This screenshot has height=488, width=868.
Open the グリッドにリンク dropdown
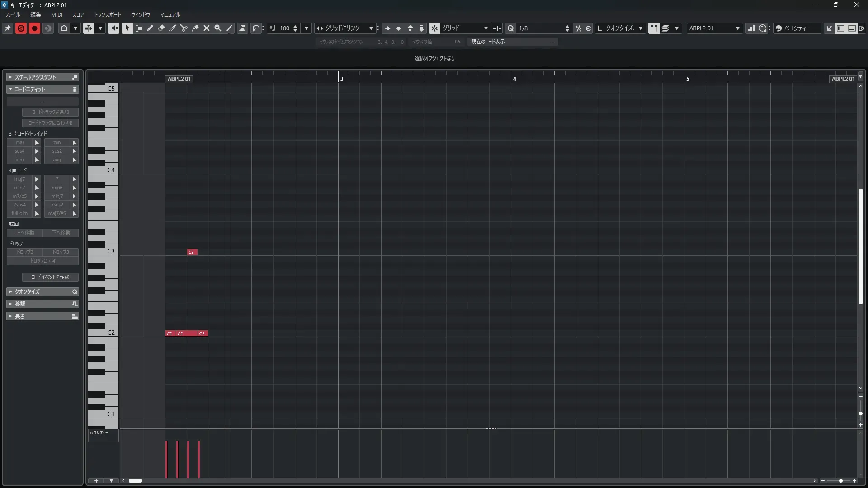tap(345, 28)
